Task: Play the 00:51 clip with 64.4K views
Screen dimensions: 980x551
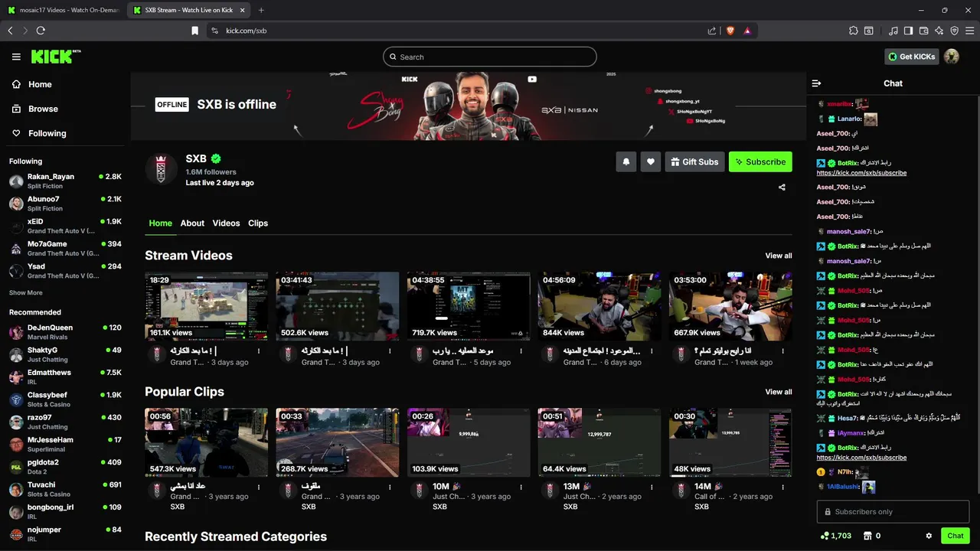Action: [x=599, y=442]
